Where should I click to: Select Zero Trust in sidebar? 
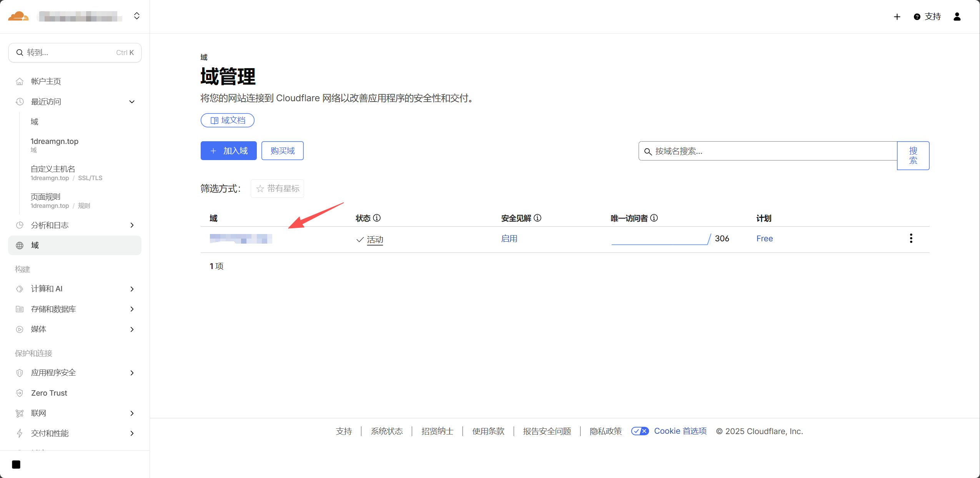(49, 393)
